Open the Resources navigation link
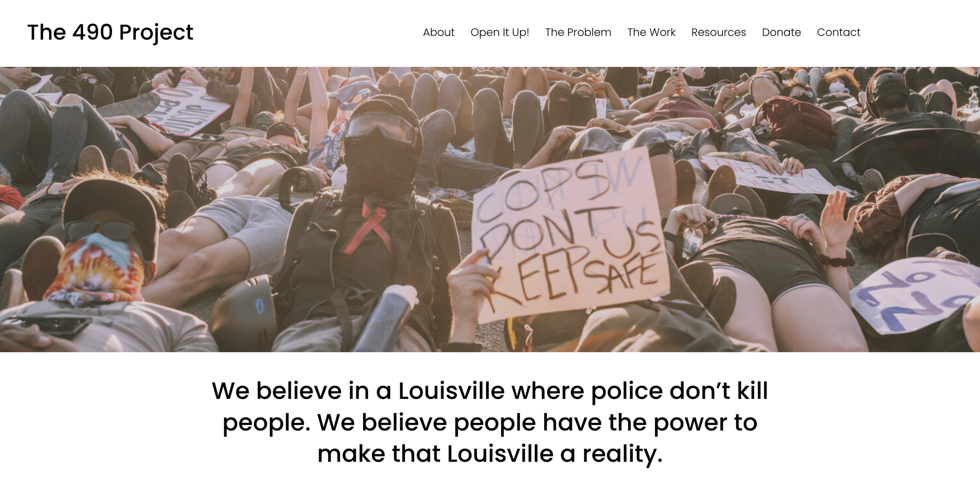The height and width of the screenshot is (489, 980). (719, 32)
